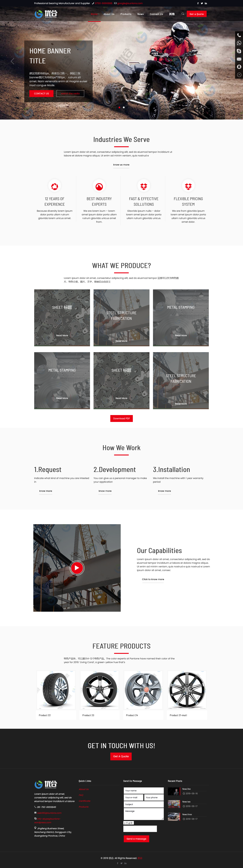Go to previous banner slide arrow
Viewport: 243px width, 868px height.
tap(12, 61)
